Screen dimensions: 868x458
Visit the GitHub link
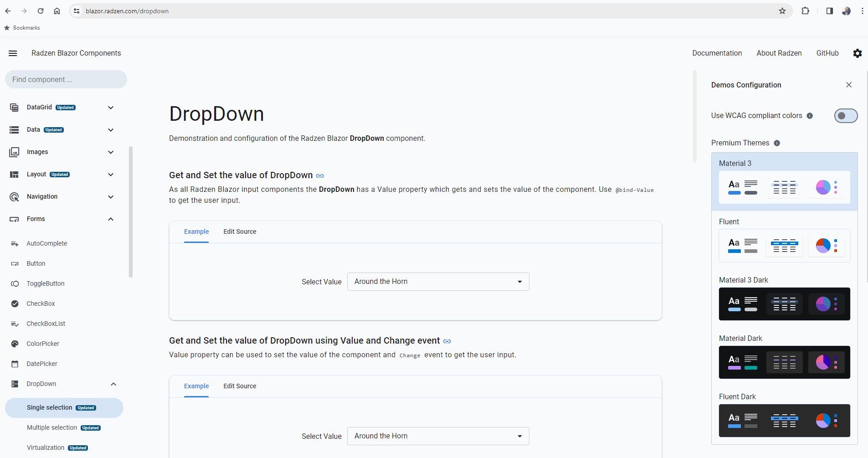tap(827, 53)
